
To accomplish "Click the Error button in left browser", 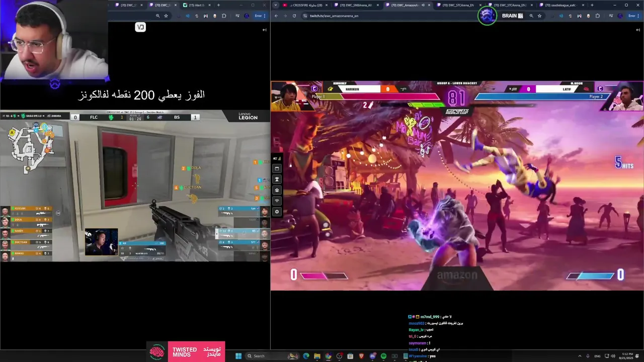I will coord(260,16).
